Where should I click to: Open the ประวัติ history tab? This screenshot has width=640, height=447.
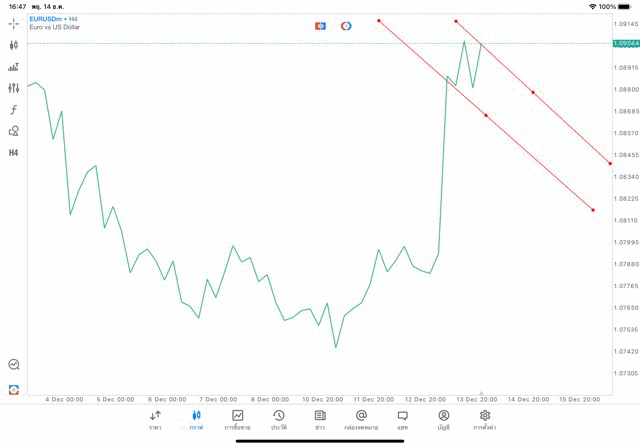click(278, 420)
